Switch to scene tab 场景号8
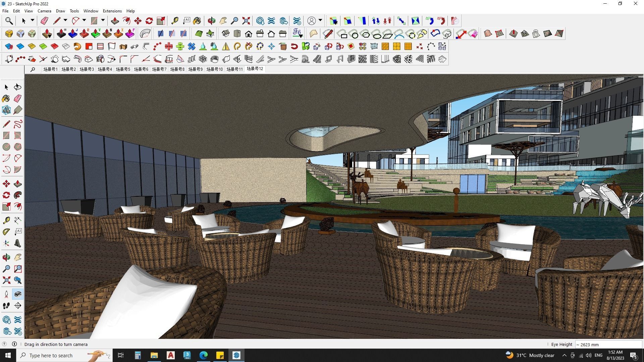This screenshot has height=362, width=644. 177,69
